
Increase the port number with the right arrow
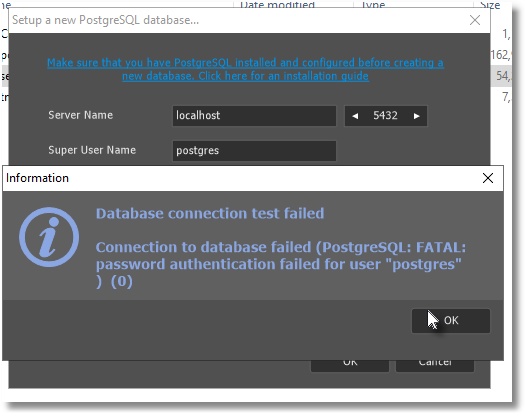click(417, 116)
